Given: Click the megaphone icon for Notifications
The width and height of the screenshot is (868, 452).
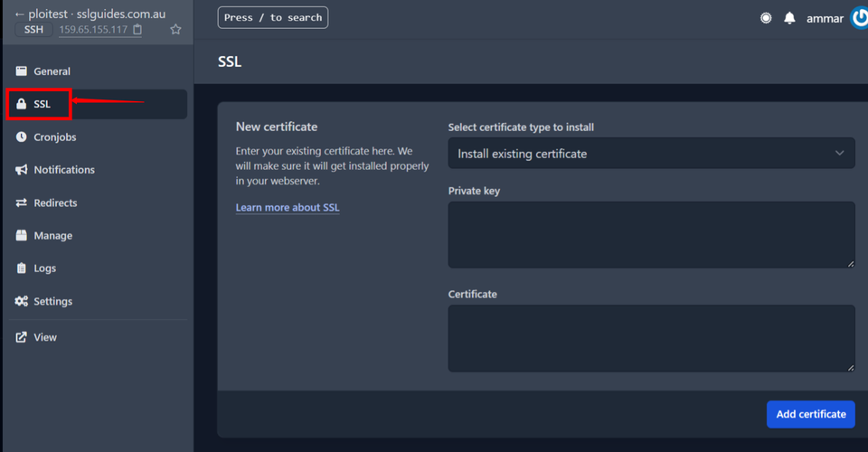Looking at the screenshot, I should [22, 170].
